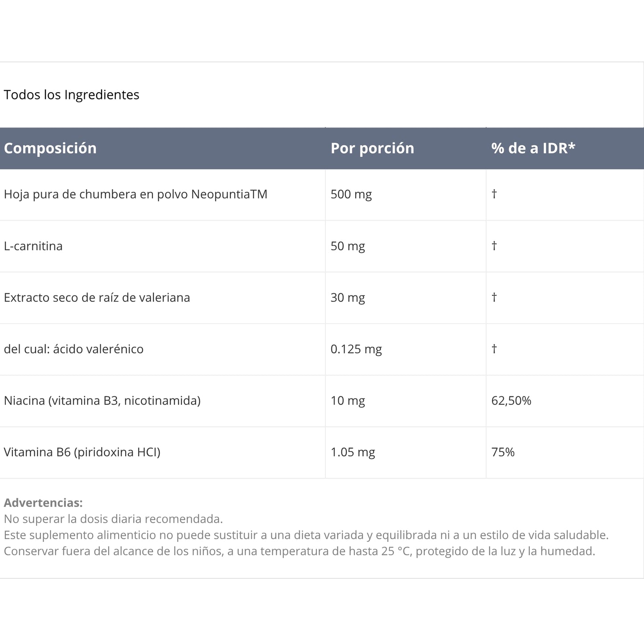Viewport: 644px width, 644px height.
Task: Select the 1.05 mg portion value
Action: pos(353,452)
